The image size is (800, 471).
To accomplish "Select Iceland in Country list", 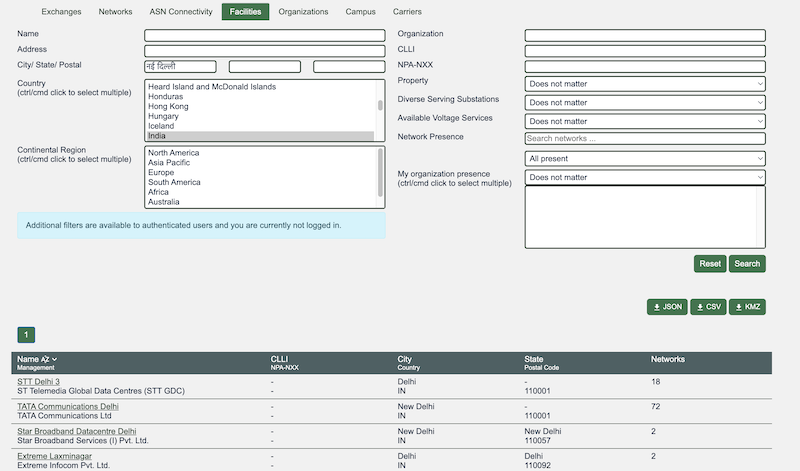I will point(260,126).
